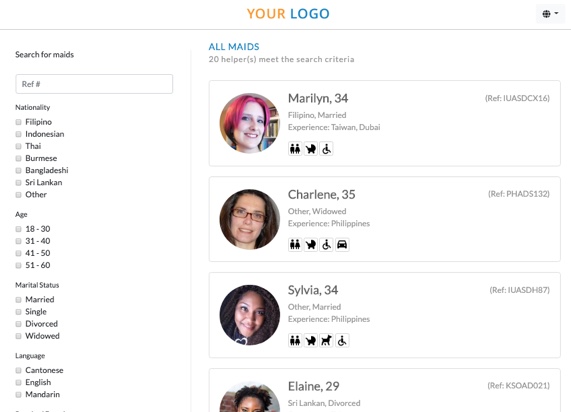Click Marilyn's pink-haired profile photo
Screen dimensions: 571x412
coord(250,123)
